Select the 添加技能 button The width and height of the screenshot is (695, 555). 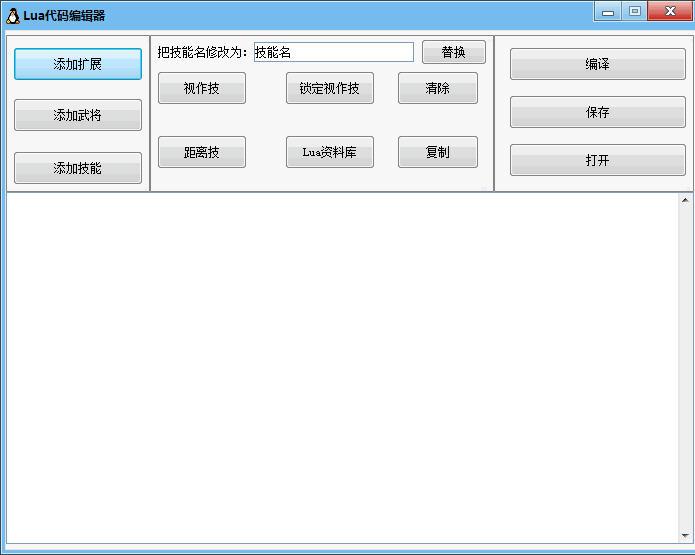click(x=77, y=168)
